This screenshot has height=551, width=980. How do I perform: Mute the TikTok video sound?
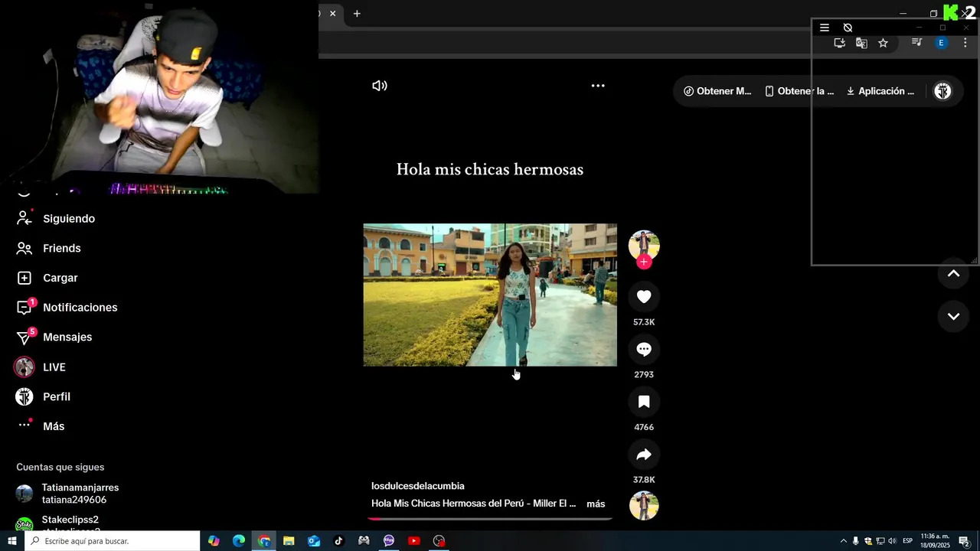coord(380,86)
